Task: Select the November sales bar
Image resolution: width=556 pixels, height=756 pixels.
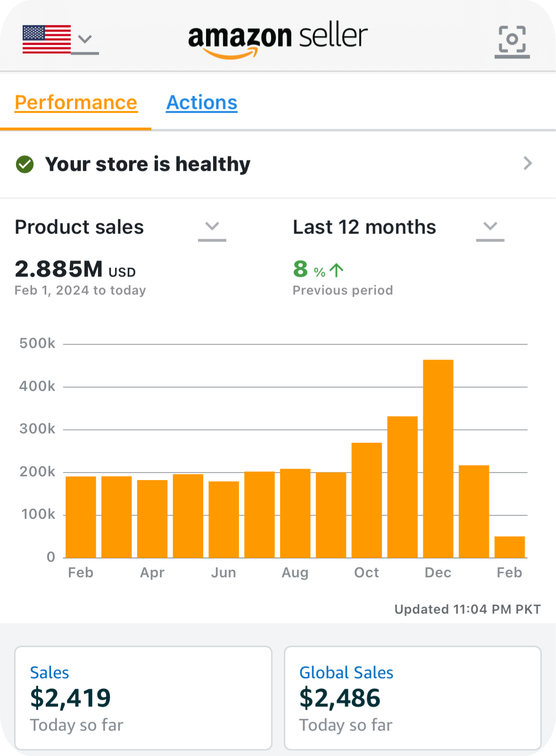Action: [x=402, y=487]
